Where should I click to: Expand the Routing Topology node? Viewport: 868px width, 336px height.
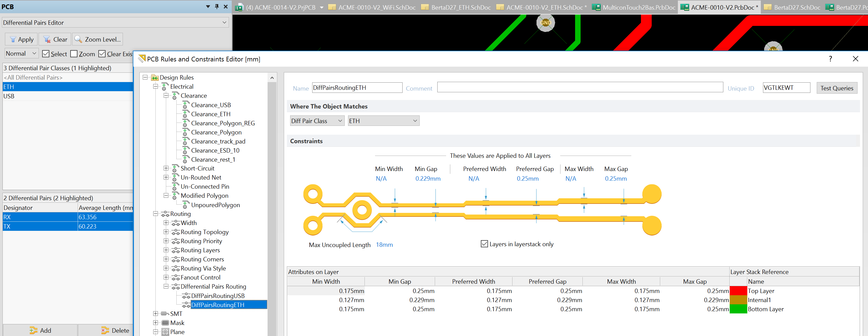(166, 232)
